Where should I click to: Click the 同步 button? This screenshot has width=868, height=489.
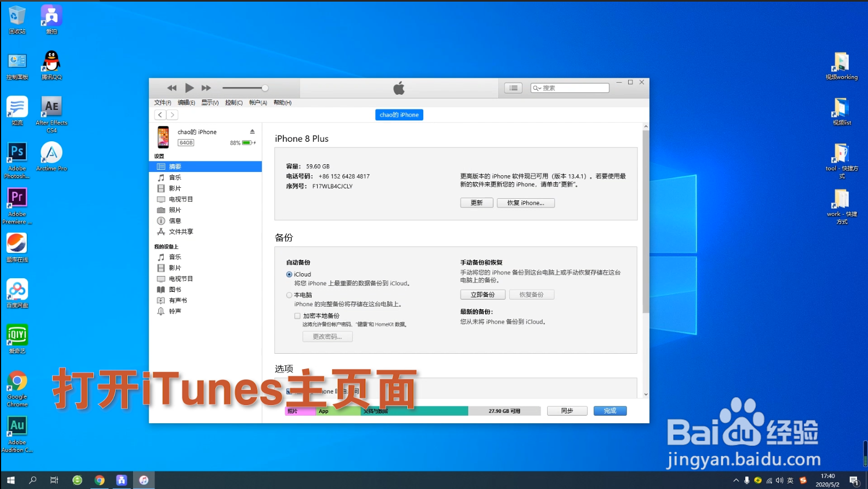point(567,411)
